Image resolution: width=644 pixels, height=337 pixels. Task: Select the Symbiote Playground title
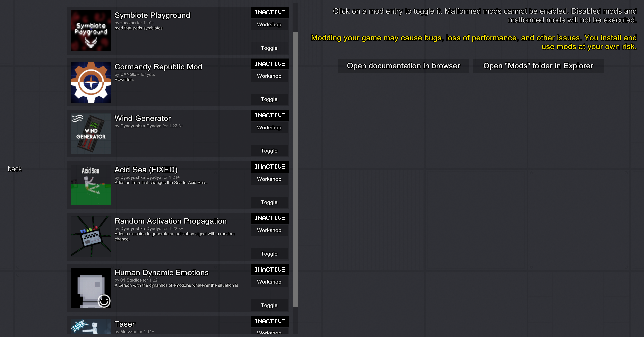tap(153, 15)
